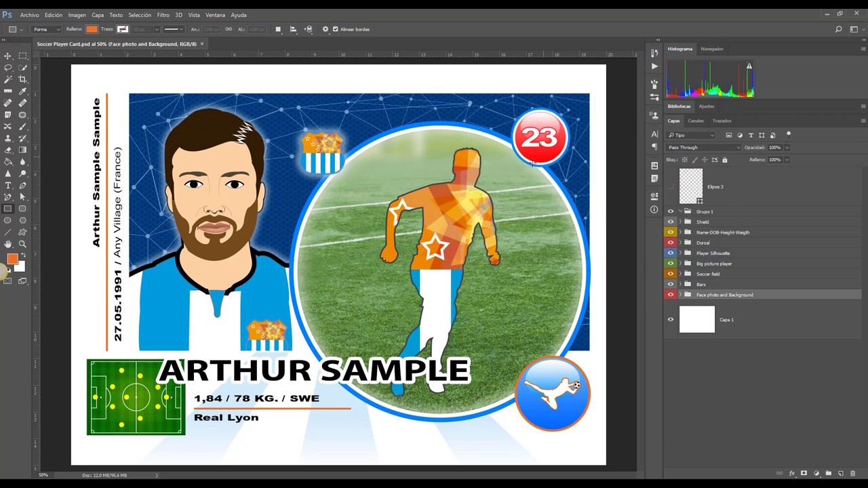The height and width of the screenshot is (488, 868).
Task: Switch to the Ajustes tab
Action: 707,106
